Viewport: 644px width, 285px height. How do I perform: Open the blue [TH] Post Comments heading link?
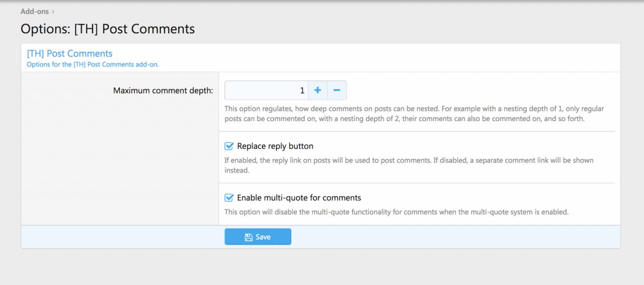(69, 53)
